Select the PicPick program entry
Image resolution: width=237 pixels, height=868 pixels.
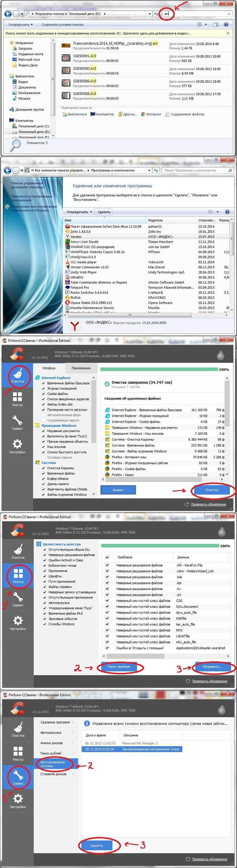147,298
